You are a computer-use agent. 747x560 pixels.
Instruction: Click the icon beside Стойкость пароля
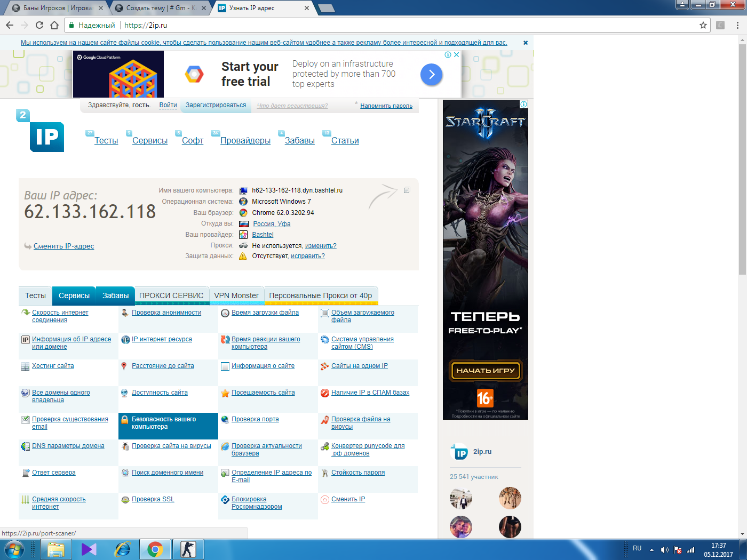pyautogui.click(x=325, y=473)
